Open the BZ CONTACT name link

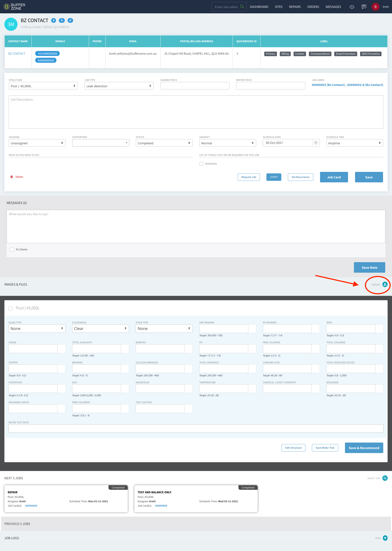(17, 54)
